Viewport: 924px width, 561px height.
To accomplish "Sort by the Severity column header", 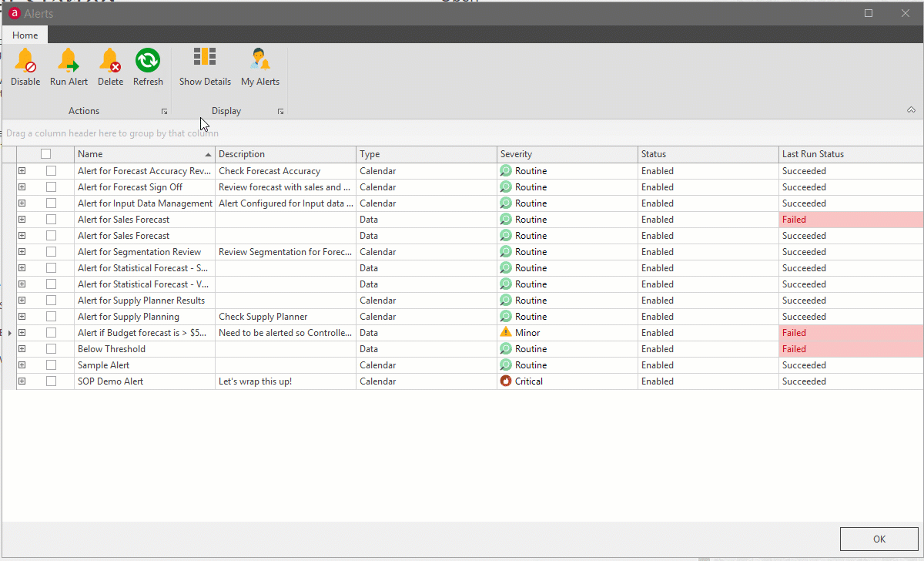I will pos(567,154).
